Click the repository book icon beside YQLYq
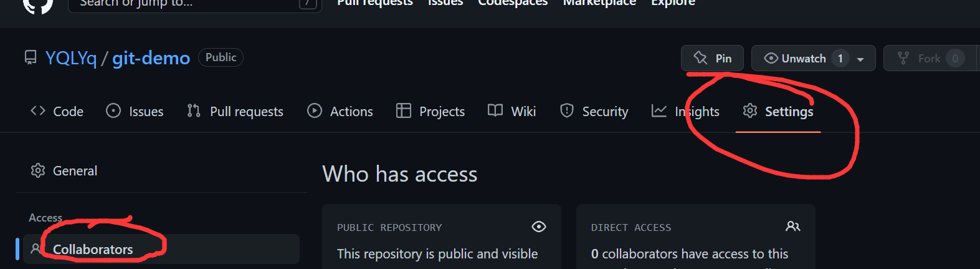Image resolution: width=980 pixels, height=269 pixels. tap(31, 58)
